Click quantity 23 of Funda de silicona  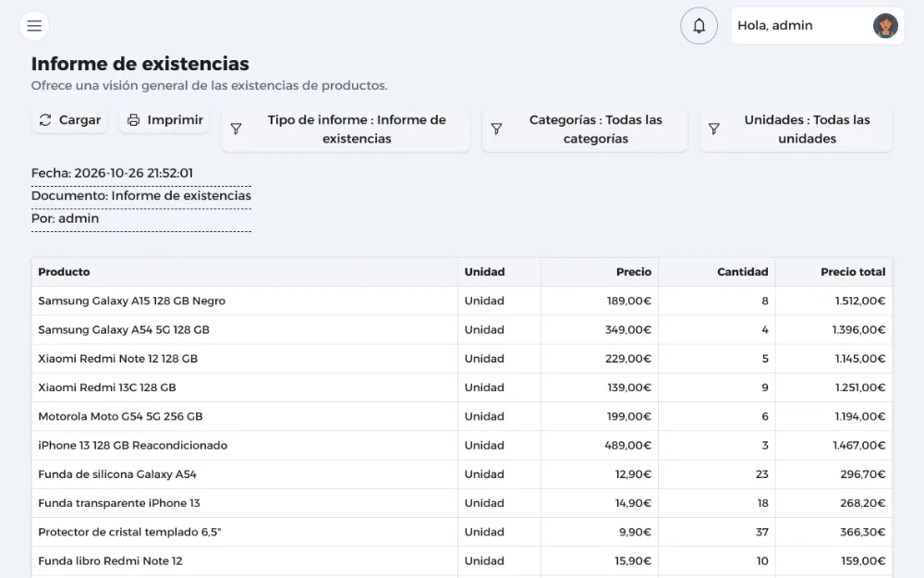[762, 474]
